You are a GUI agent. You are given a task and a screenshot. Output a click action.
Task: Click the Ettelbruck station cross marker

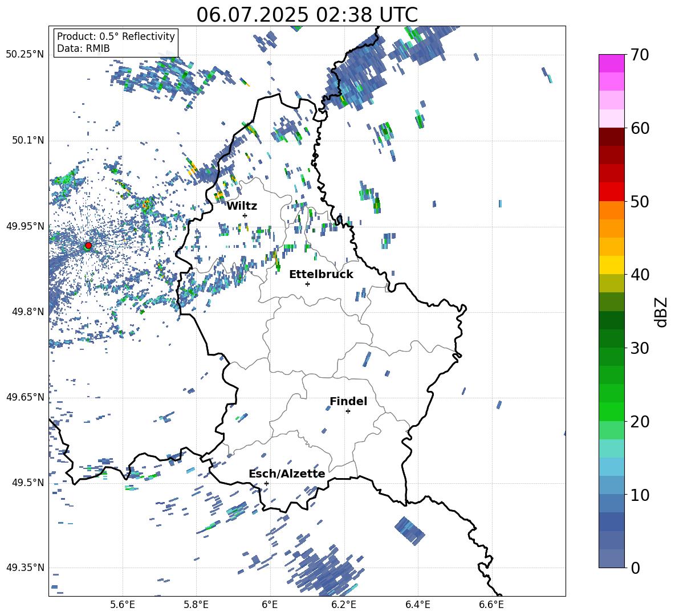(307, 284)
